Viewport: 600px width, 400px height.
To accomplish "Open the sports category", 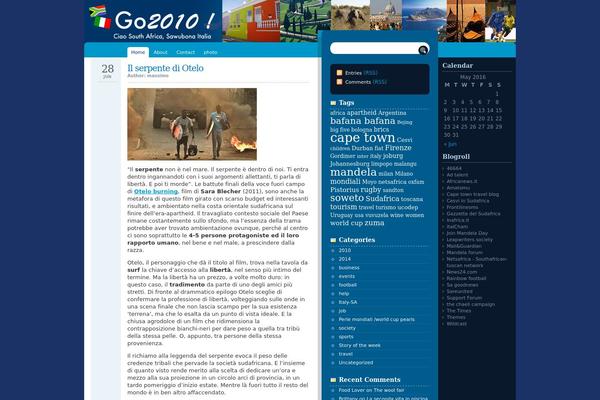I will [346, 337].
